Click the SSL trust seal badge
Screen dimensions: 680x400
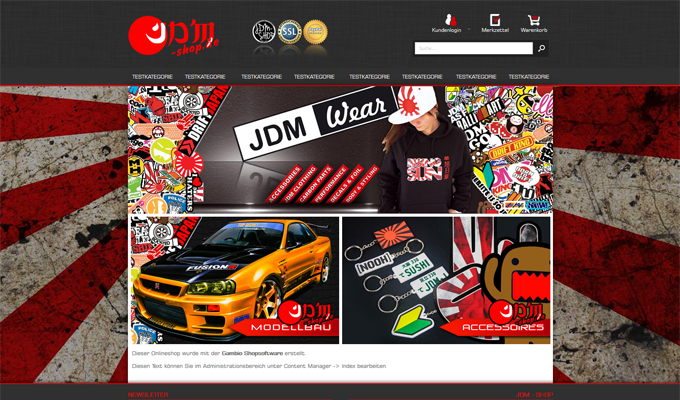point(290,32)
